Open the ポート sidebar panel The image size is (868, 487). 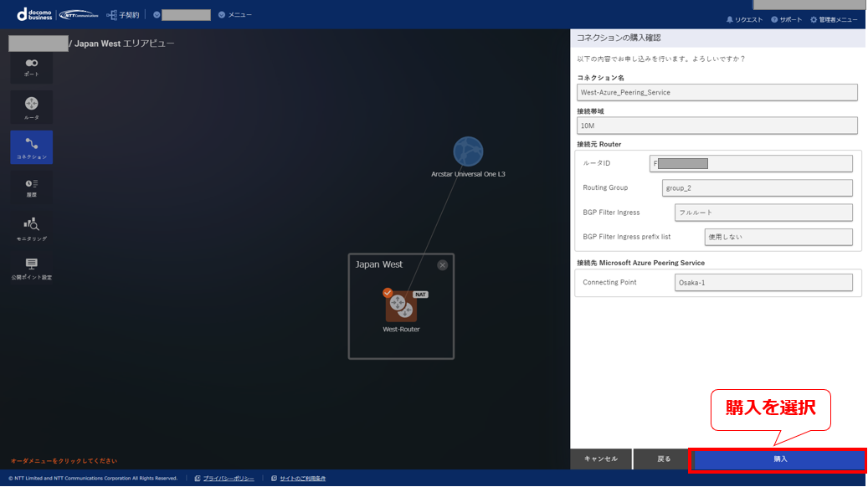tap(32, 68)
